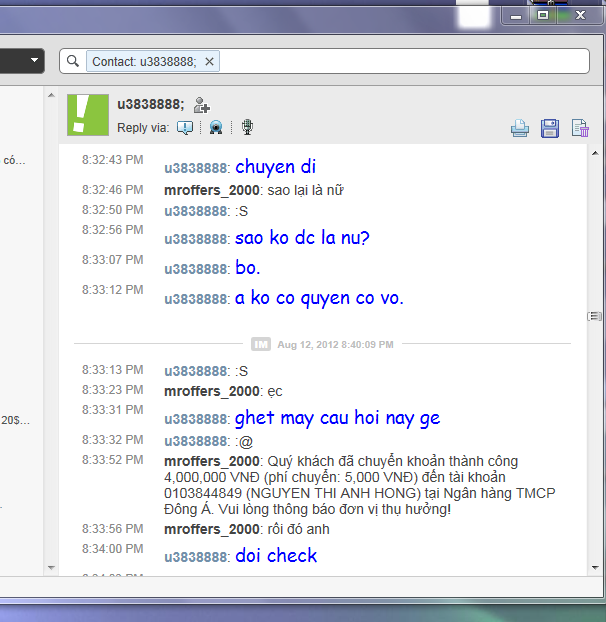This screenshot has height=622, width=606.
Task: Reply via voice microphone icon
Action: tap(247, 127)
